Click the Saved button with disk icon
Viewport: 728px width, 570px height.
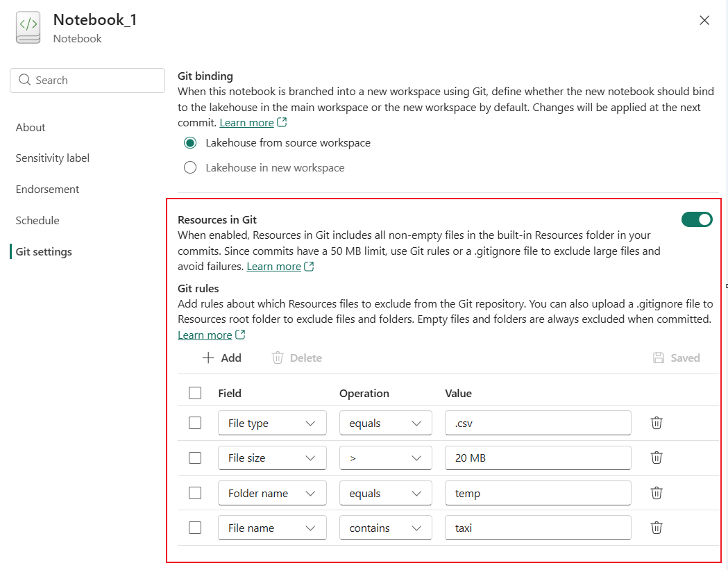(x=676, y=358)
